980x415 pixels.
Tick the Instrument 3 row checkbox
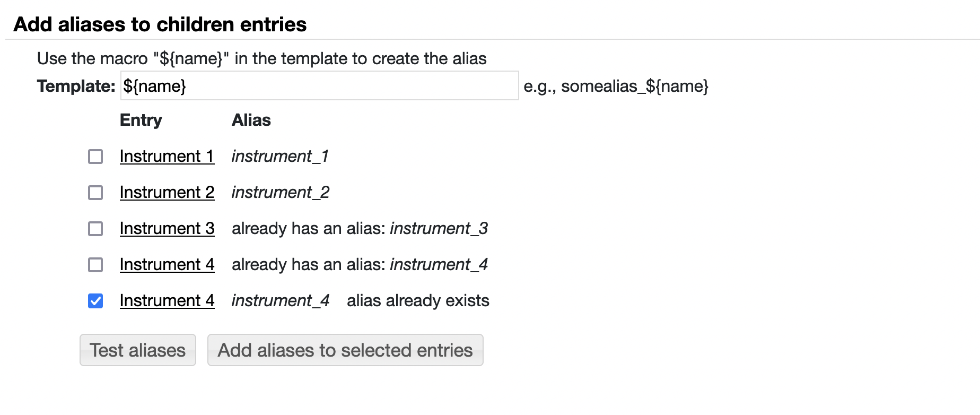[x=95, y=229]
